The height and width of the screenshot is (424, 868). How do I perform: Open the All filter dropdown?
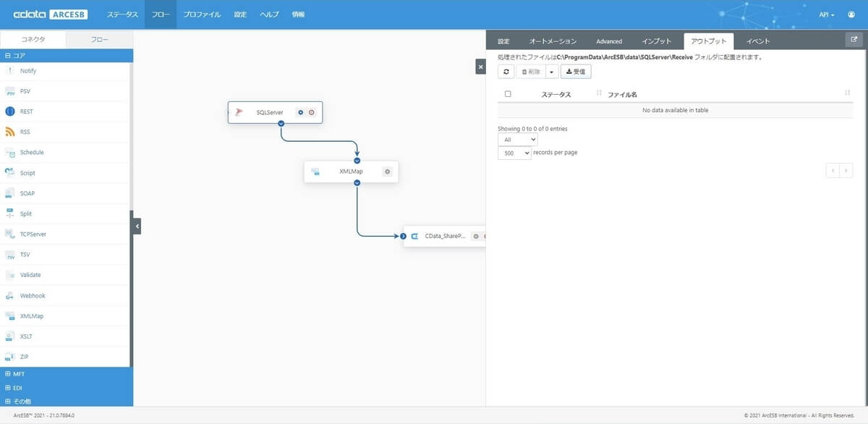point(518,140)
